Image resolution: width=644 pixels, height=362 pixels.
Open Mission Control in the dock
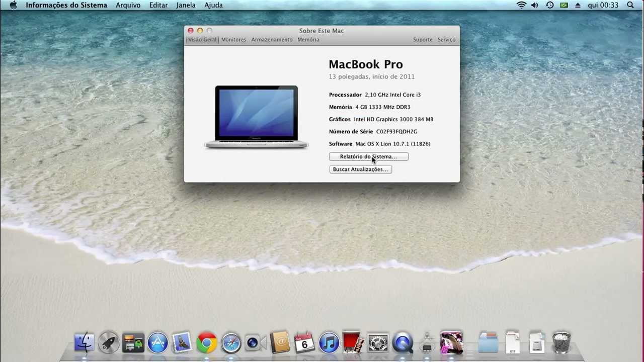133,343
